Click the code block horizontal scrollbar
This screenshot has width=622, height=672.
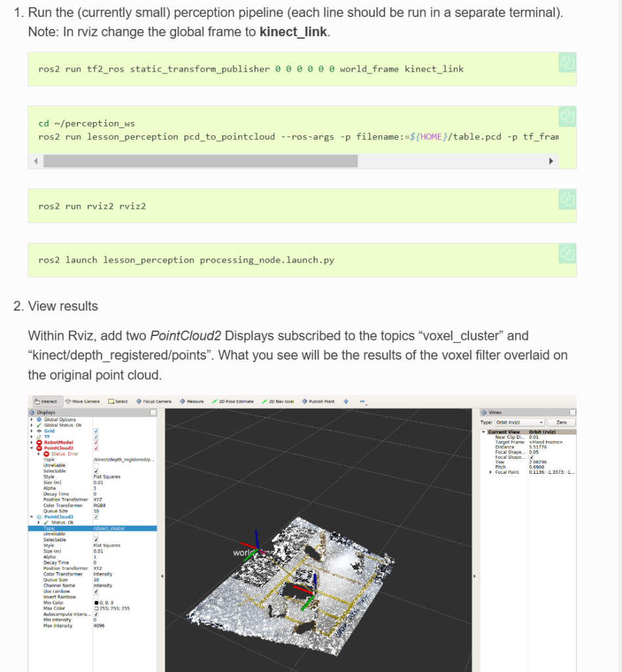[200, 161]
